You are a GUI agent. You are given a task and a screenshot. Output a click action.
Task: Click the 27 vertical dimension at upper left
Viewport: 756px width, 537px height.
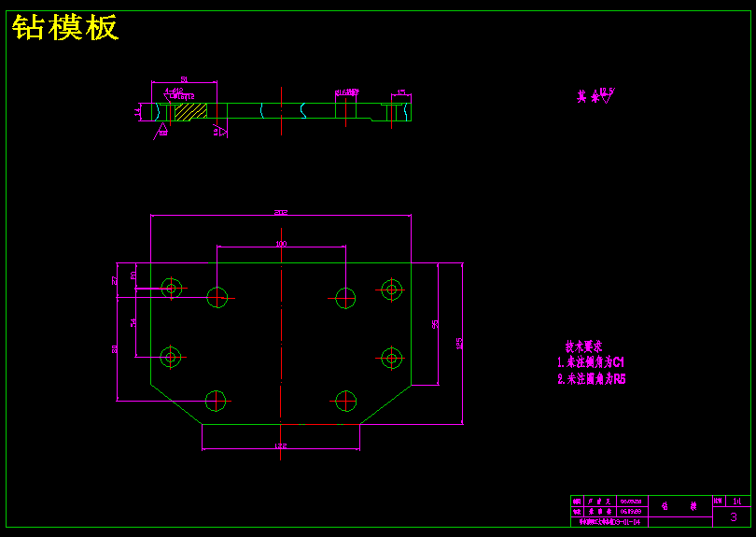point(114,280)
